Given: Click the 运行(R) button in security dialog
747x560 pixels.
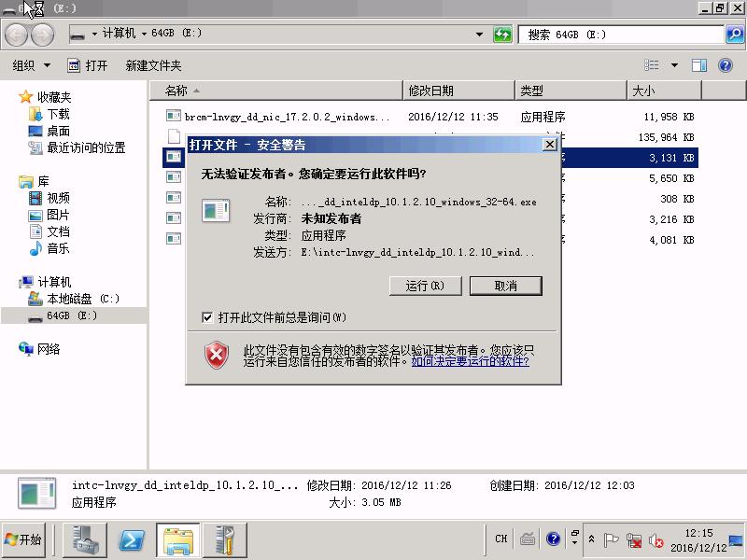Looking at the screenshot, I should (x=425, y=286).
